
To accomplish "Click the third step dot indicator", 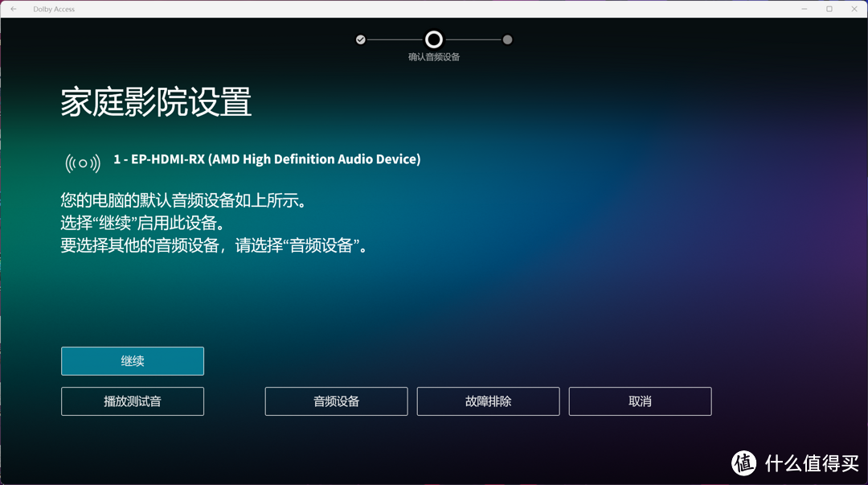I will [507, 40].
